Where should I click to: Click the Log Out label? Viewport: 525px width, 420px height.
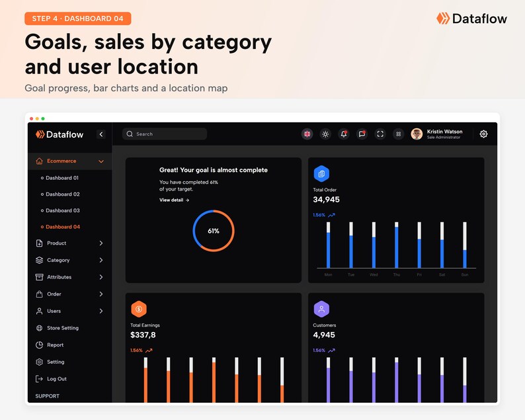click(57, 379)
